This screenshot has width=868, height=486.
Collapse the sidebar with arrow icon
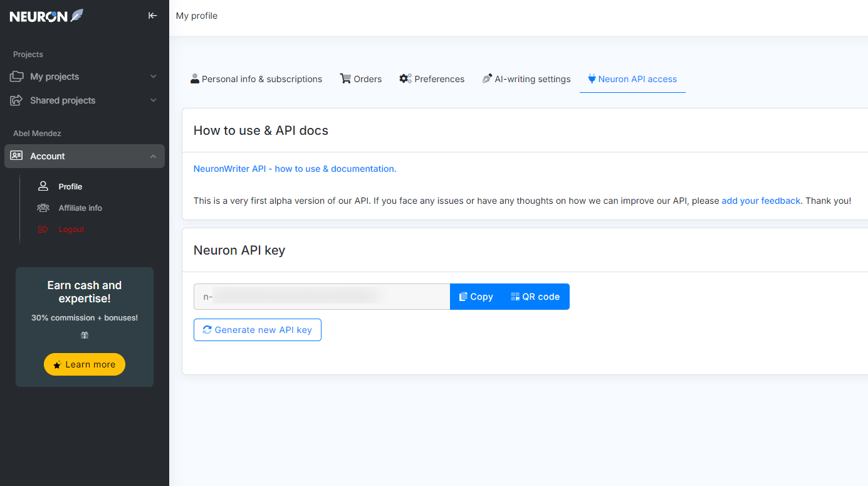point(152,16)
